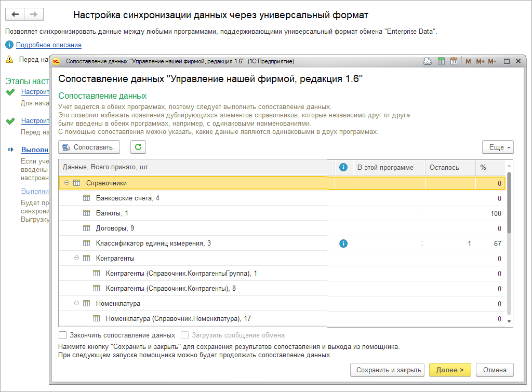Viewport: 532px width, 392px height.
Task: Open the calendar icon in title bar
Action: [454, 61]
